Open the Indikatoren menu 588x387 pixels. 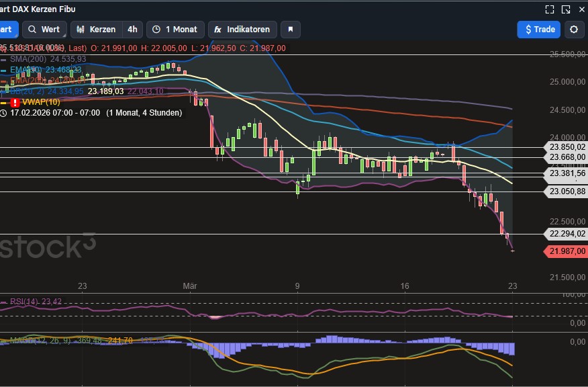tap(242, 30)
